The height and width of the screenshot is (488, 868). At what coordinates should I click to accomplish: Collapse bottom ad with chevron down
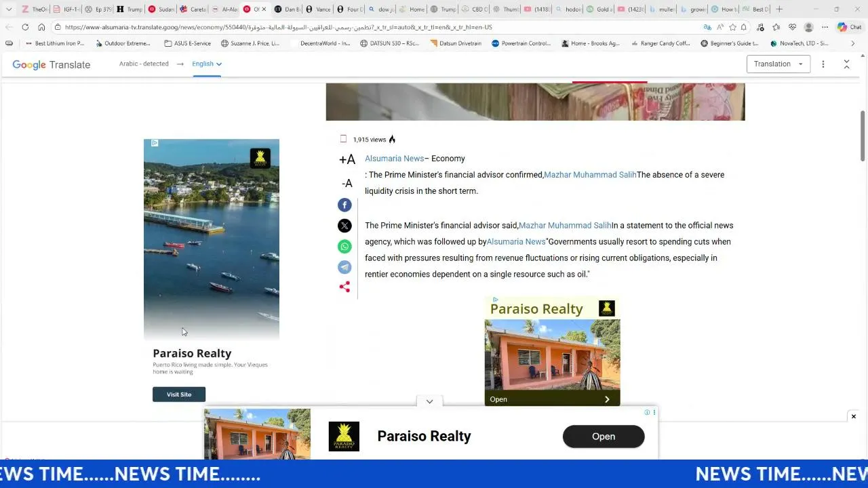point(429,401)
